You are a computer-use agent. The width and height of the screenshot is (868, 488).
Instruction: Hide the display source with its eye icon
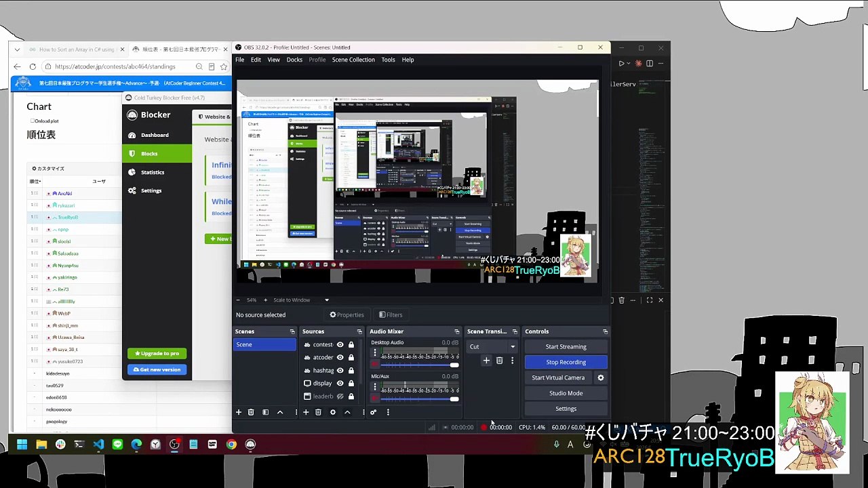[x=340, y=383]
